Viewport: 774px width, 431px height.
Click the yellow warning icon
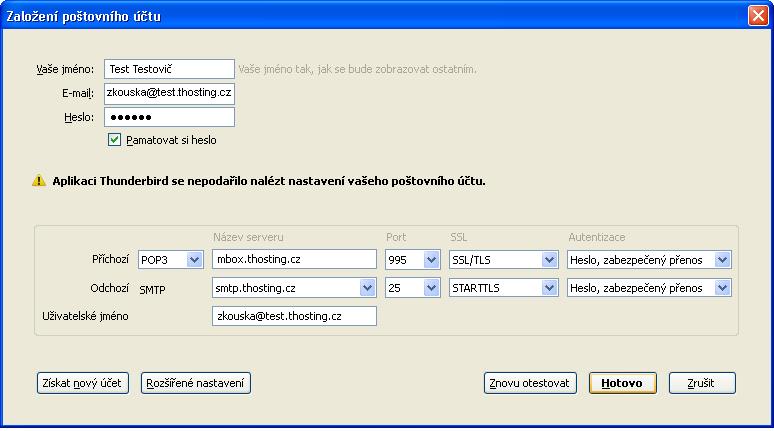click(x=39, y=181)
